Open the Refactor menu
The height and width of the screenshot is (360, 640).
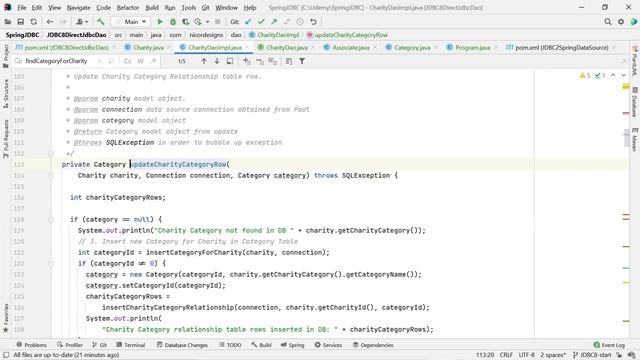127,8
